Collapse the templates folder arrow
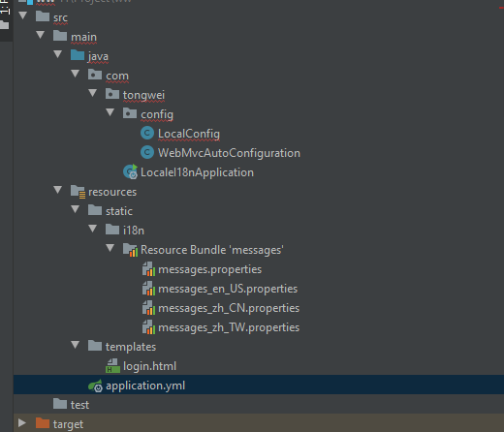The width and height of the screenshot is (504, 432). click(x=76, y=345)
